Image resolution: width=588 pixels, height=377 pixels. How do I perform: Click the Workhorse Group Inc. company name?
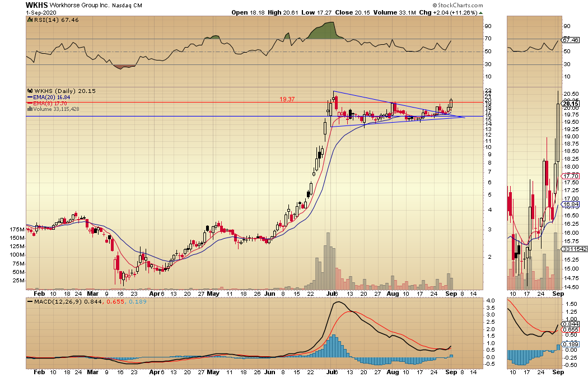80,5
